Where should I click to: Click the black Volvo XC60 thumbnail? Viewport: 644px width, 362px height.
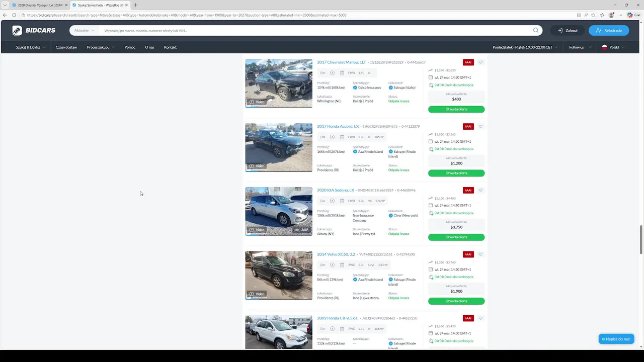point(279,275)
